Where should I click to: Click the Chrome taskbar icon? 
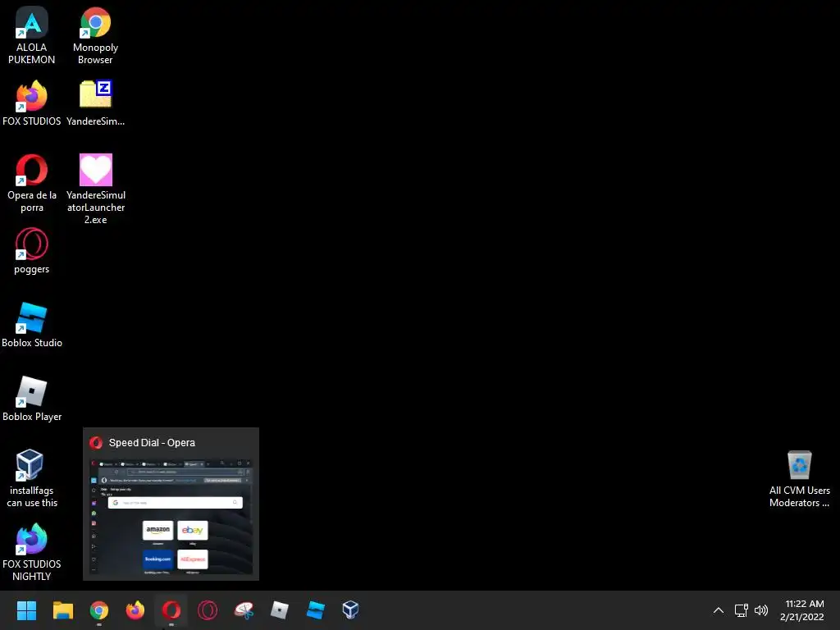[x=99, y=610]
